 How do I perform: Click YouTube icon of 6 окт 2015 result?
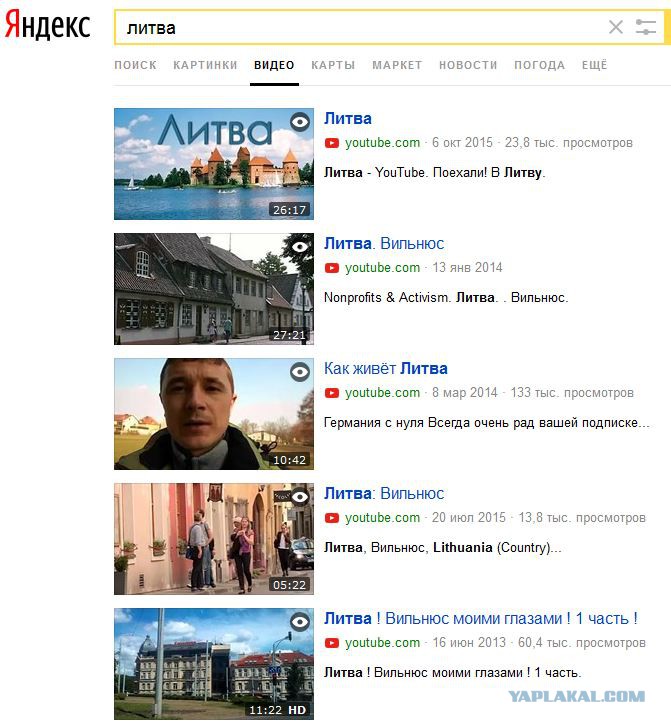click(332, 143)
